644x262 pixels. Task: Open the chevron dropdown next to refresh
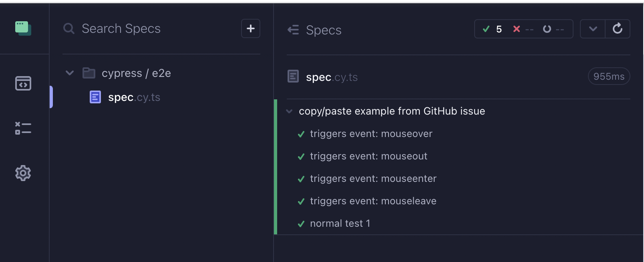pos(593,29)
